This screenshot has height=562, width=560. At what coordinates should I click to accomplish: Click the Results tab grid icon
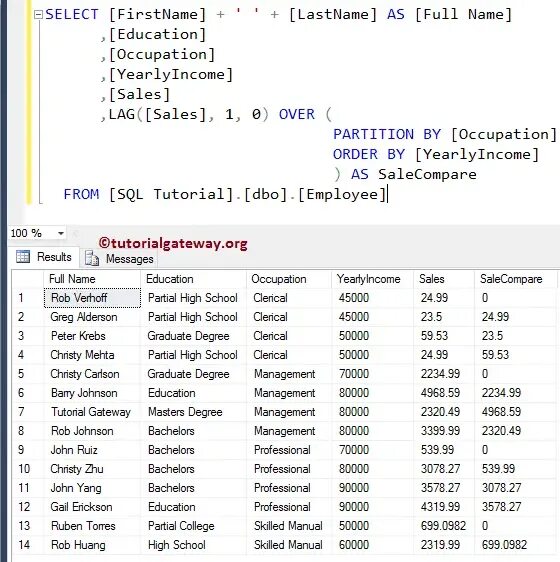tap(23, 257)
